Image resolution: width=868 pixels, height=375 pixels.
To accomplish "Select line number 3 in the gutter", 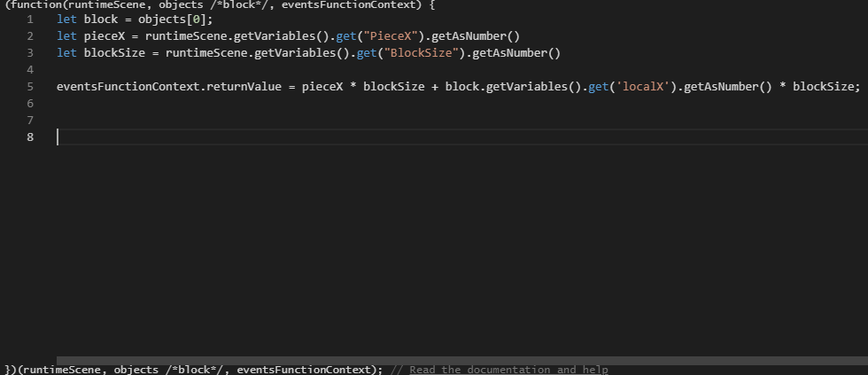I will pyautogui.click(x=30, y=53).
